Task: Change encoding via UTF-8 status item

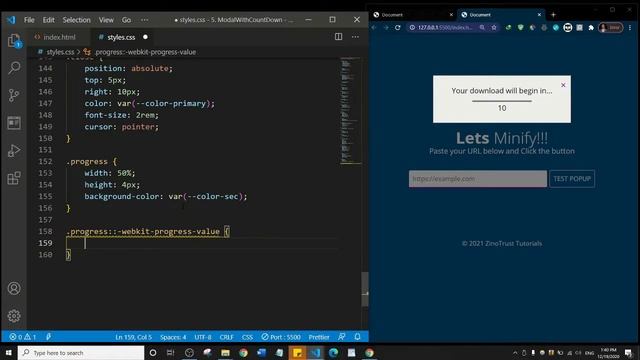Action: [203, 337]
